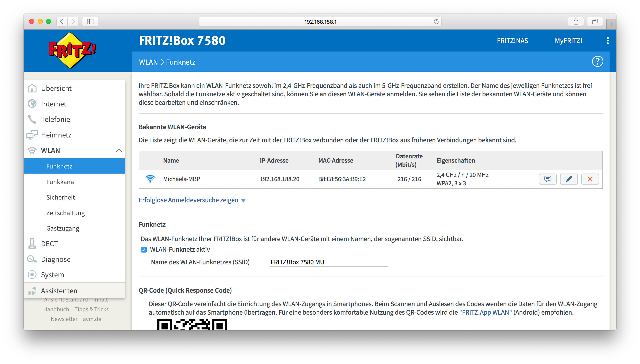Click the Assistenten wizard icon
Image resolution: width=640 pixels, height=364 pixels.
click(x=32, y=291)
